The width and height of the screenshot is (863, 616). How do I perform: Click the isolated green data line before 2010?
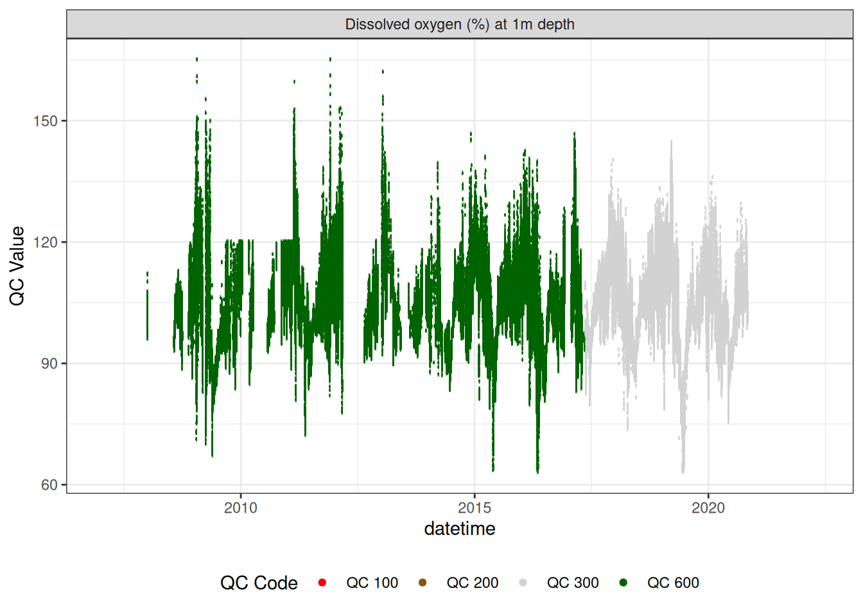click(x=147, y=308)
